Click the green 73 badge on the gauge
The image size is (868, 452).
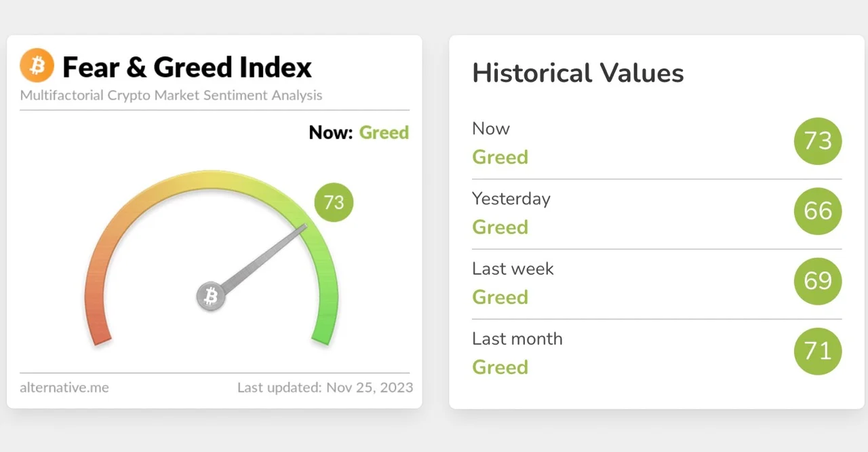[x=334, y=202]
